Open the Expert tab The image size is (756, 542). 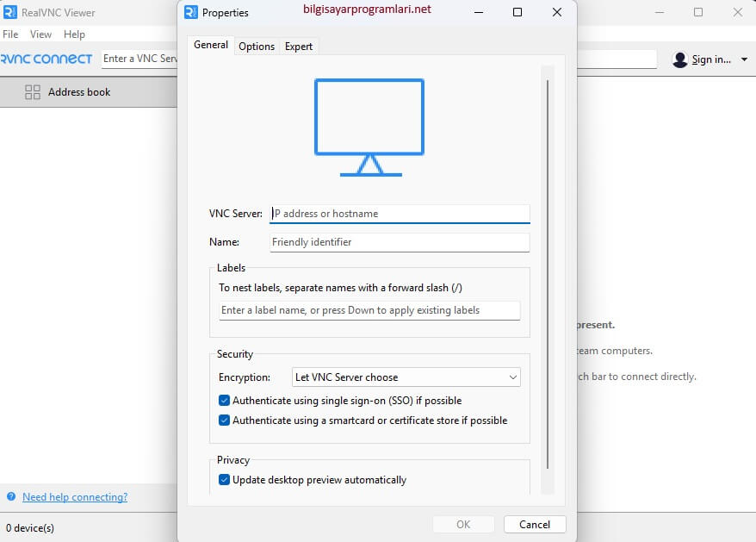(299, 47)
